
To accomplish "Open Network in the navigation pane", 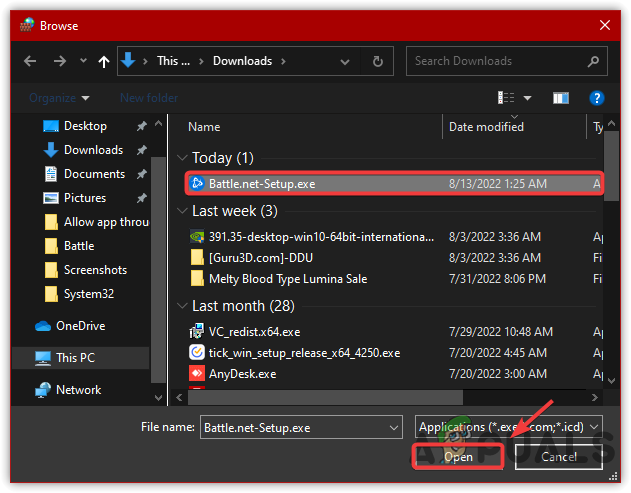I will pos(78,389).
